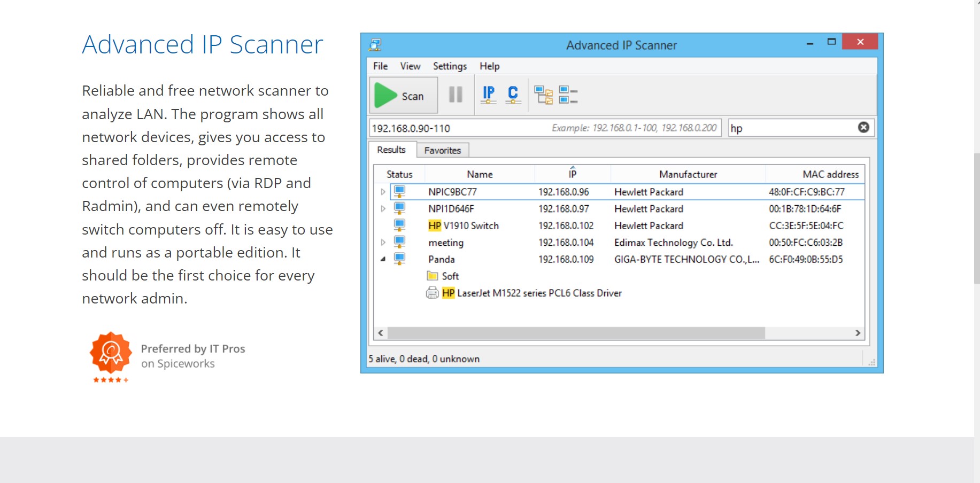Click the left scroll arrow in results
Viewport: 980px width, 483px height.
(x=381, y=333)
